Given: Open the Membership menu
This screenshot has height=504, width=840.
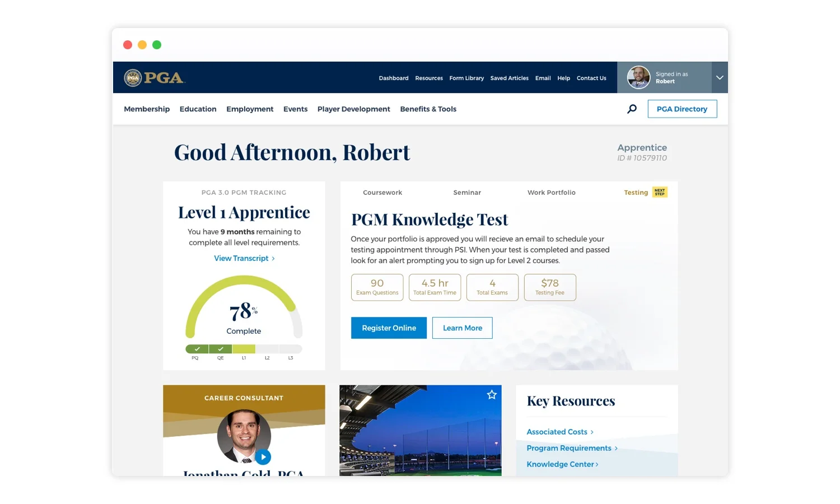Looking at the screenshot, I should (147, 109).
